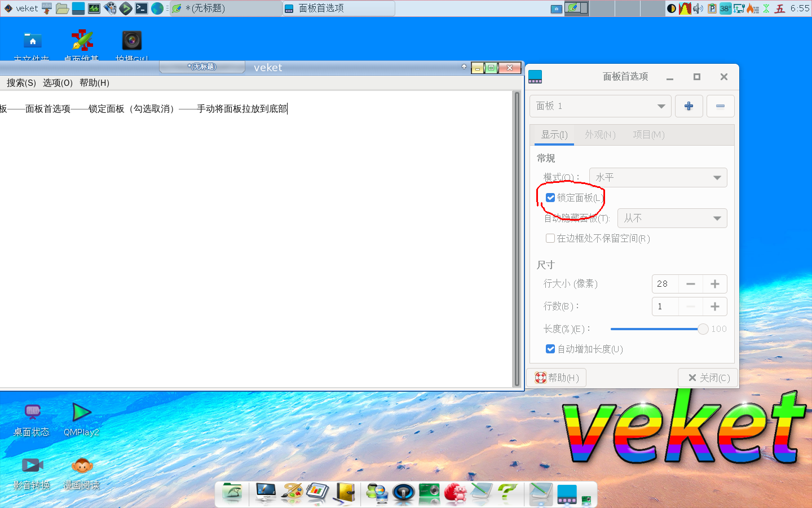Increase 行大小 with plus stepper

715,284
